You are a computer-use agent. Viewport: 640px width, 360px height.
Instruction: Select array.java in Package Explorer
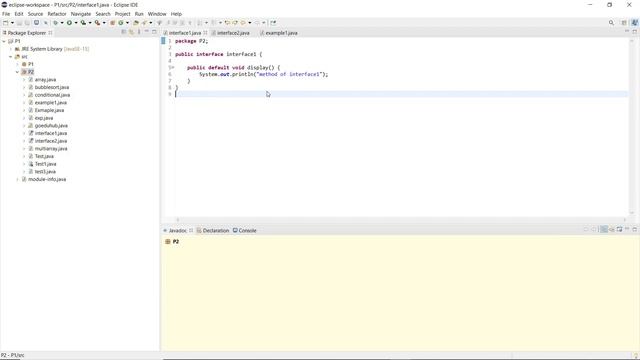tap(45, 80)
